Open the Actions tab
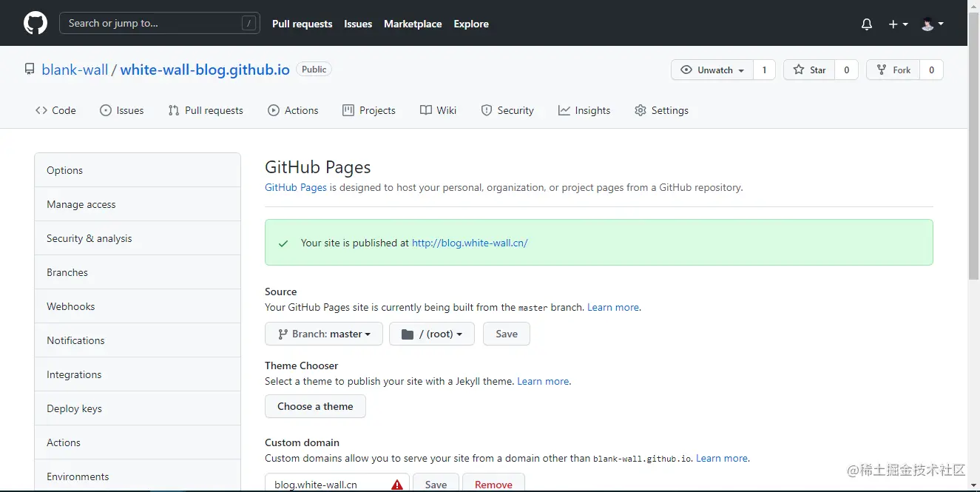The width and height of the screenshot is (980, 492). tap(293, 110)
